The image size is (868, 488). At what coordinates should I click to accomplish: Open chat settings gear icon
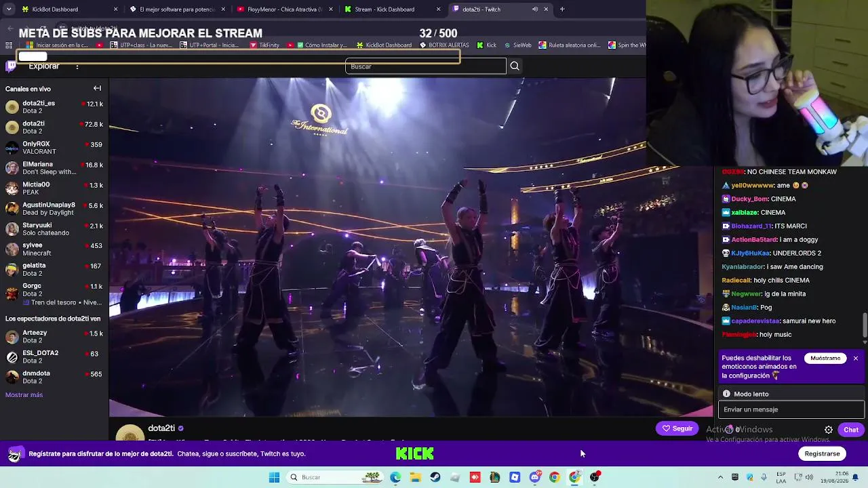coord(829,430)
